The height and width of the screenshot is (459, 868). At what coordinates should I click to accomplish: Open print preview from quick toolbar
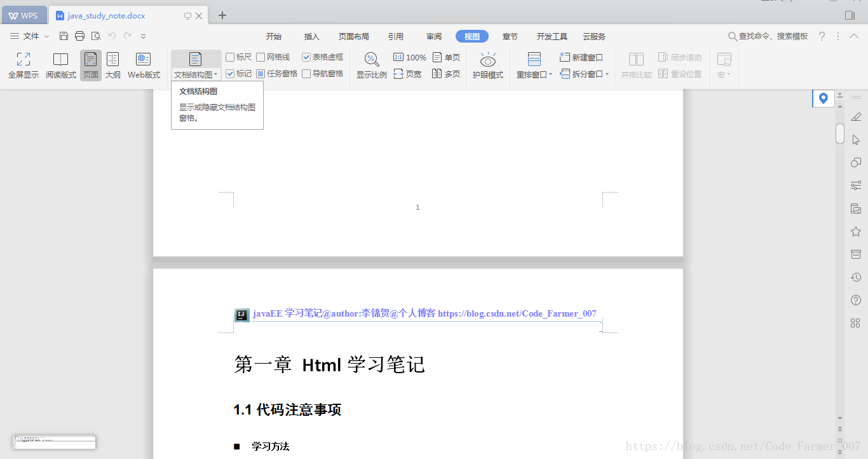click(x=96, y=36)
